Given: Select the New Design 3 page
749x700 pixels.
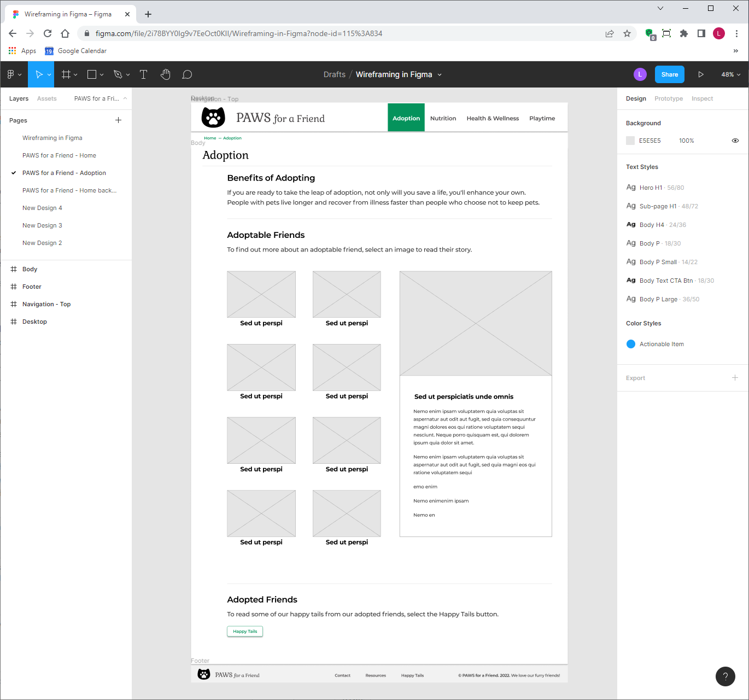Looking at the screenshot, I should 42,225.
